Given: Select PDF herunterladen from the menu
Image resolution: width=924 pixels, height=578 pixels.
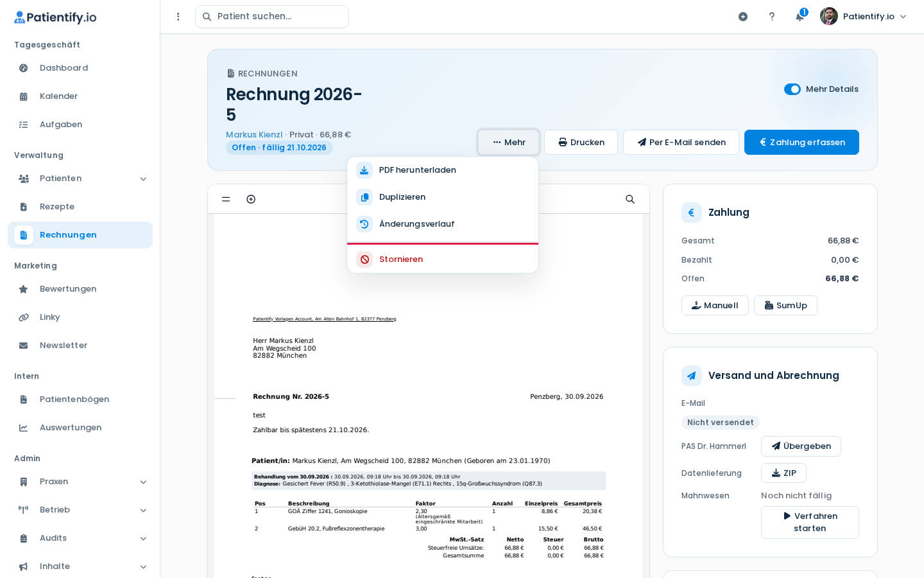Looking at the screenshot, I should (443, 170).
